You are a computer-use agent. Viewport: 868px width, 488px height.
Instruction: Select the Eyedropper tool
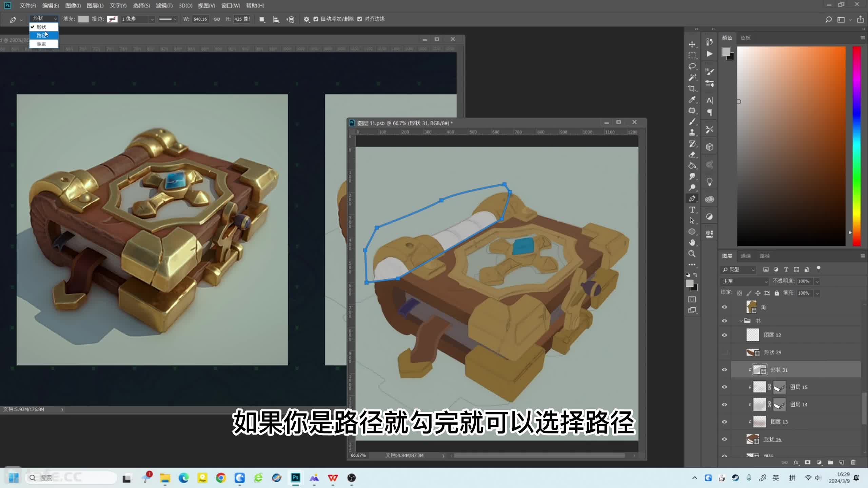[x=692, y=100]
